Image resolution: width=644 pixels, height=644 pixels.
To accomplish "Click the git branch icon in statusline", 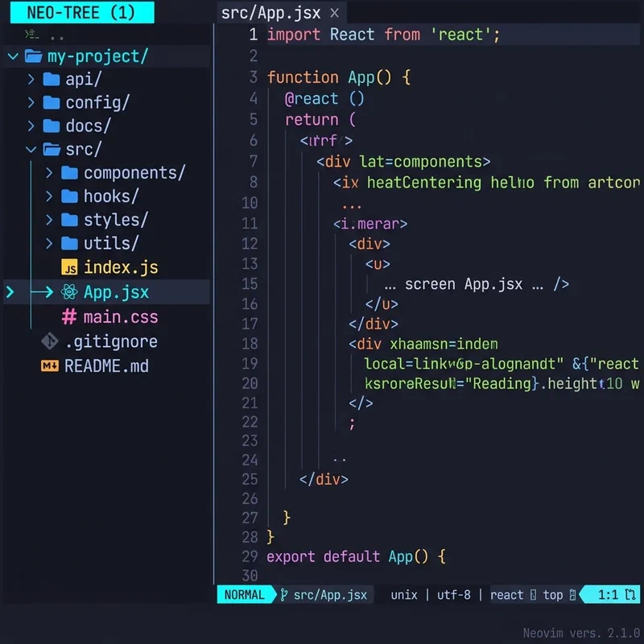I will (283, 595).
